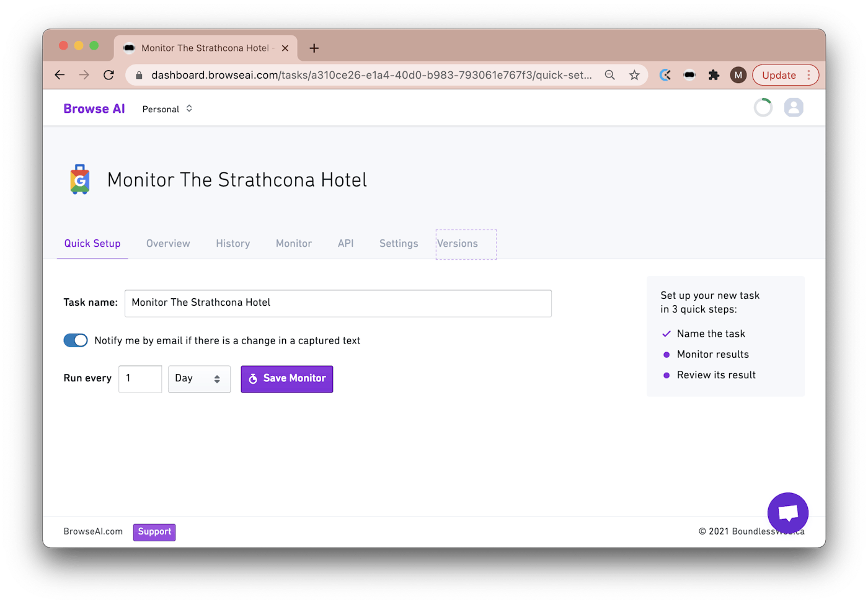868x604 pixels.
Task: Click the Google Hotels task icon
Action: pyautogui.click(x=80, y=180)
